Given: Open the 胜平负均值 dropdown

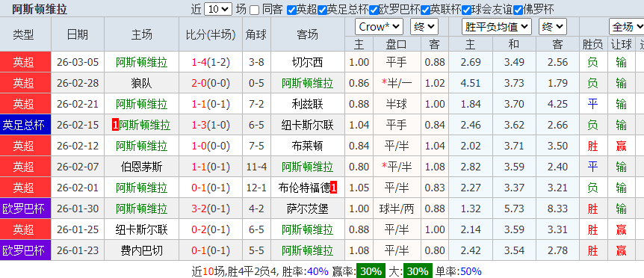Looking at the screenshot, I should pyautogui.click(x=497, y=27).
